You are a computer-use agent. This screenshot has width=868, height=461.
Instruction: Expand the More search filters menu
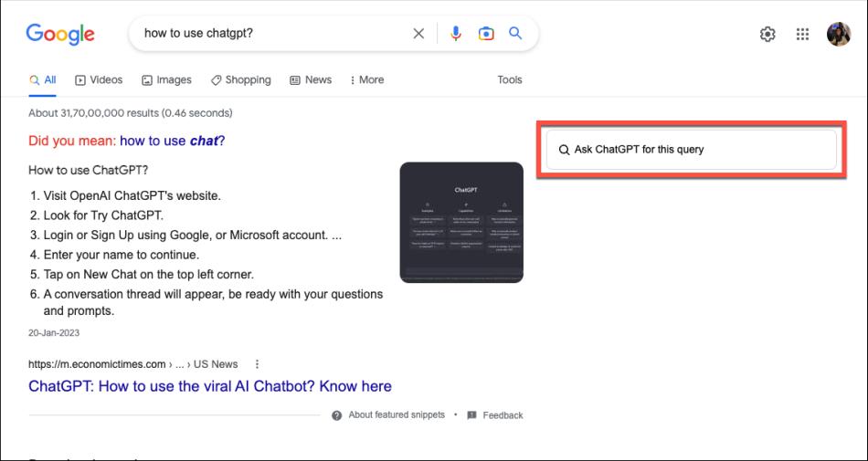[365, 80]
